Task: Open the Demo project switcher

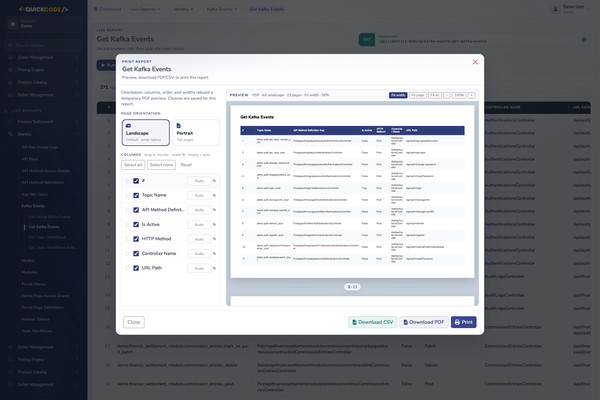Action: 43,24
